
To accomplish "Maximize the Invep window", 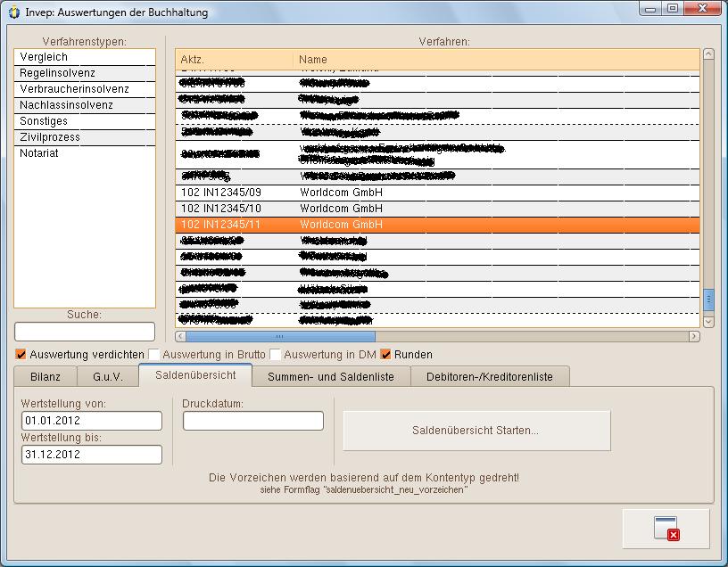I will pos(673,9).
